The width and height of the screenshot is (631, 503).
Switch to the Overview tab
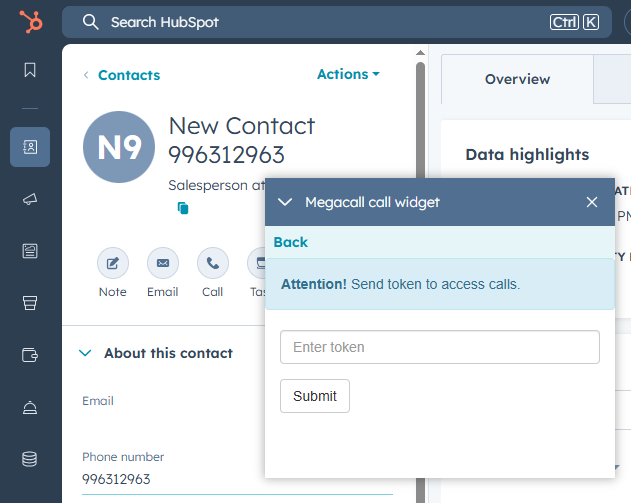517,79
